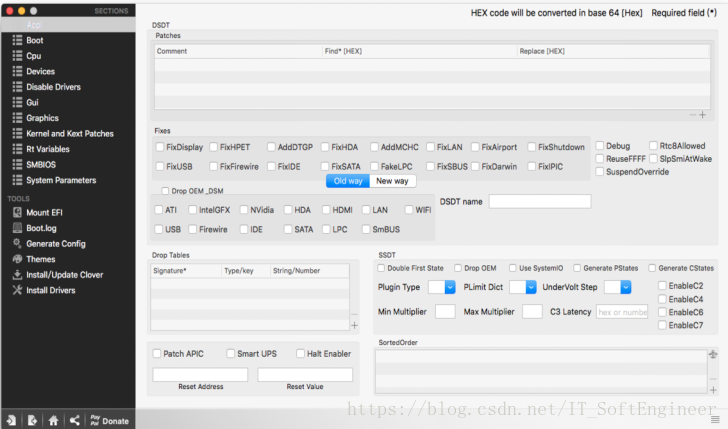Open the Devices section
728x429 pixels.
point(40,72)
